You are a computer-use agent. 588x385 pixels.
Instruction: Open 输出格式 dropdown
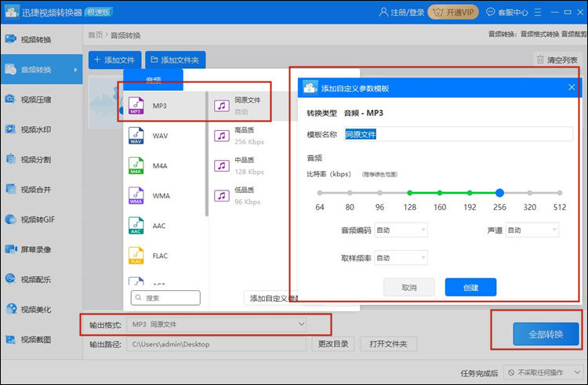(x=216, y=325)
